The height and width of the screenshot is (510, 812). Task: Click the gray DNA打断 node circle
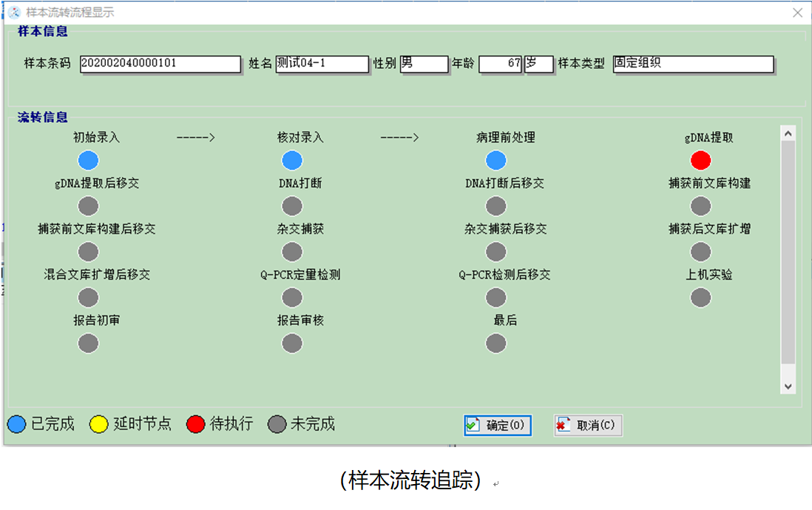pos(291,206)
